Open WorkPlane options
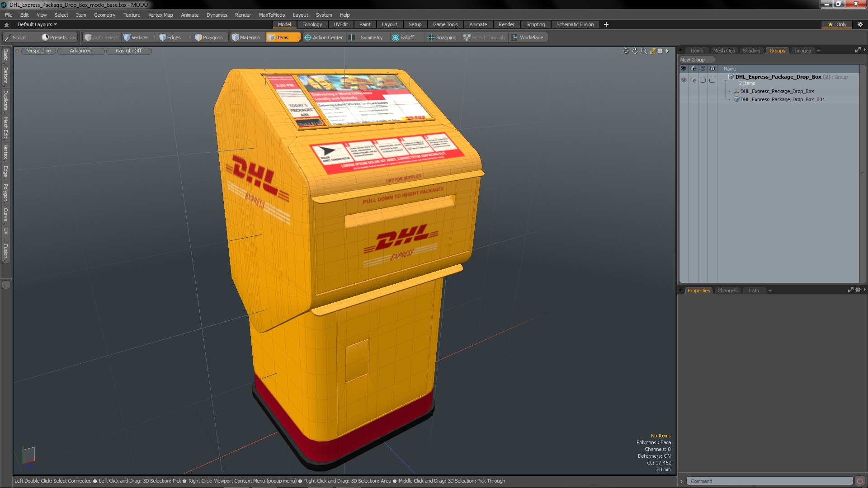This screenshot has height=488, width=868. [528, 38]
